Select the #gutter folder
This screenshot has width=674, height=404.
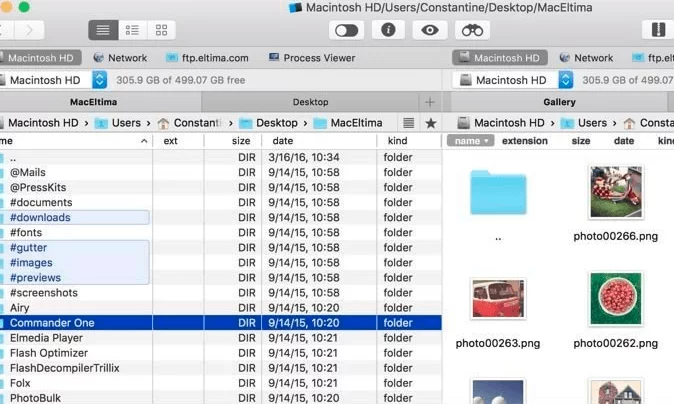click(x=221, y=248)
